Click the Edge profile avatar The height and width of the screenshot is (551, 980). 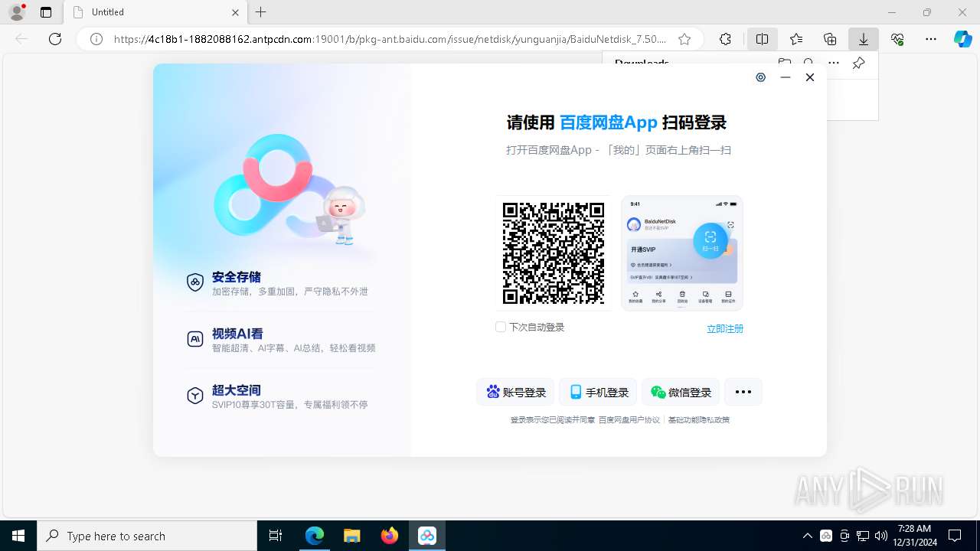coord(17,11)
